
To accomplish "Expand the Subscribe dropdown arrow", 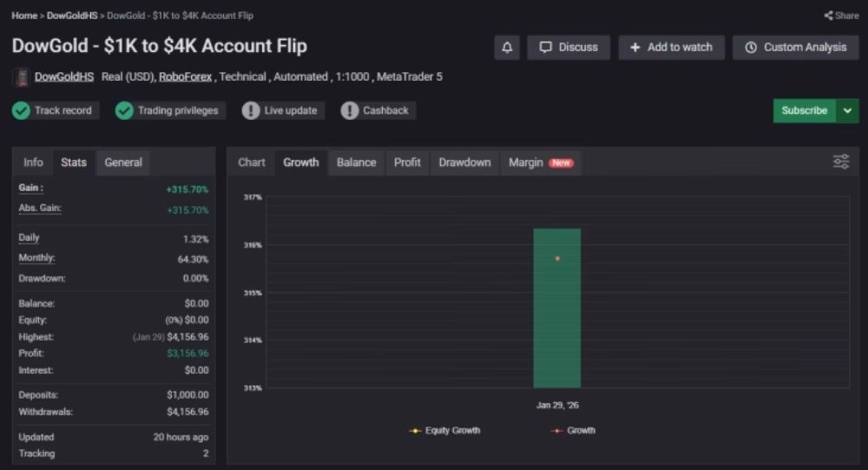I will [847, 110].
